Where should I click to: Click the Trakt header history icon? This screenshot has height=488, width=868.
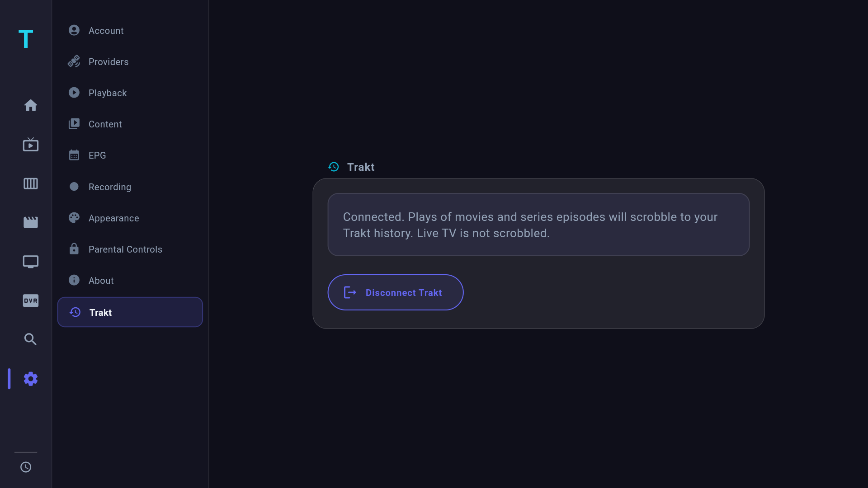(x=334, y=167)
